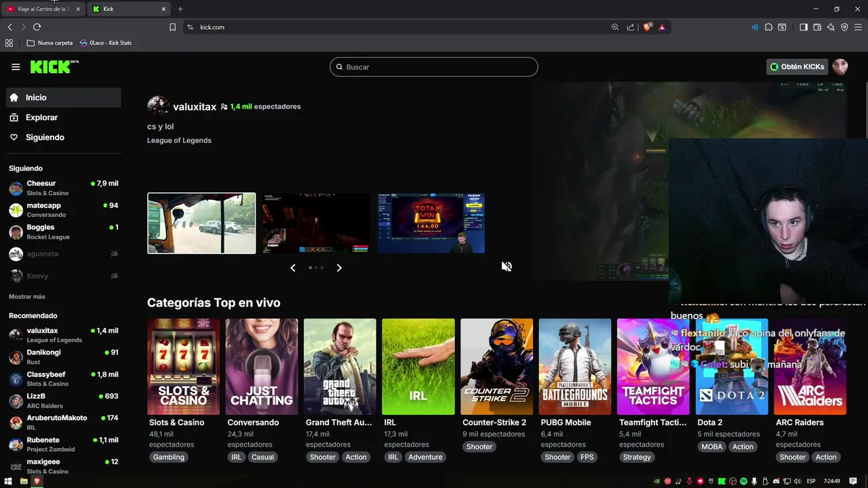Open Explorar in the sidebar

click(x=64, y=117)
